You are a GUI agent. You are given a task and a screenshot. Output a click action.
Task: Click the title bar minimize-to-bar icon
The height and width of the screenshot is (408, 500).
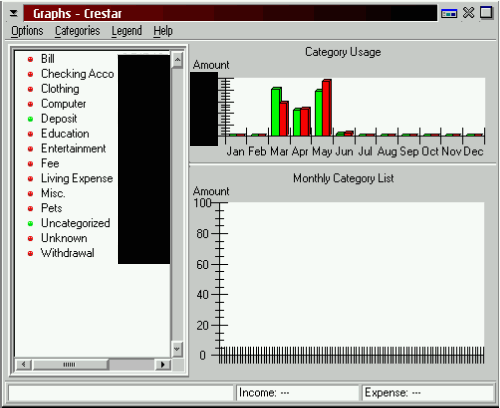click(x=449, y=14)
